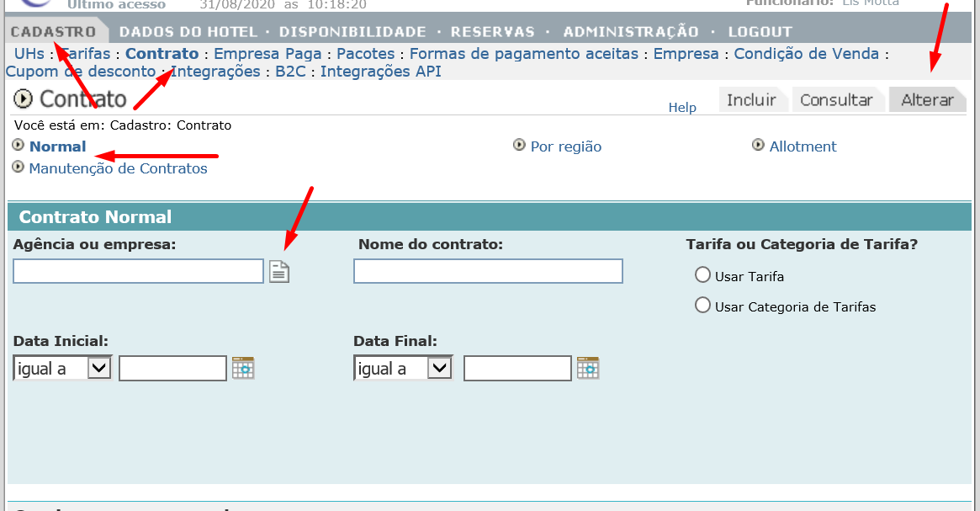Viewport: 980px width, 511px height.
Task: Select the Usar Tarifa radio button
Action: 703,274
